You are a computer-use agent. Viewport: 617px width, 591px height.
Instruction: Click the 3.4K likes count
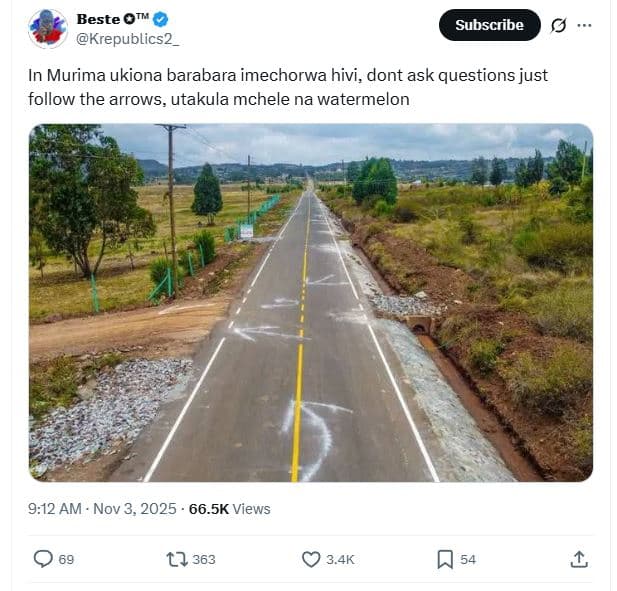coord(340,559)
